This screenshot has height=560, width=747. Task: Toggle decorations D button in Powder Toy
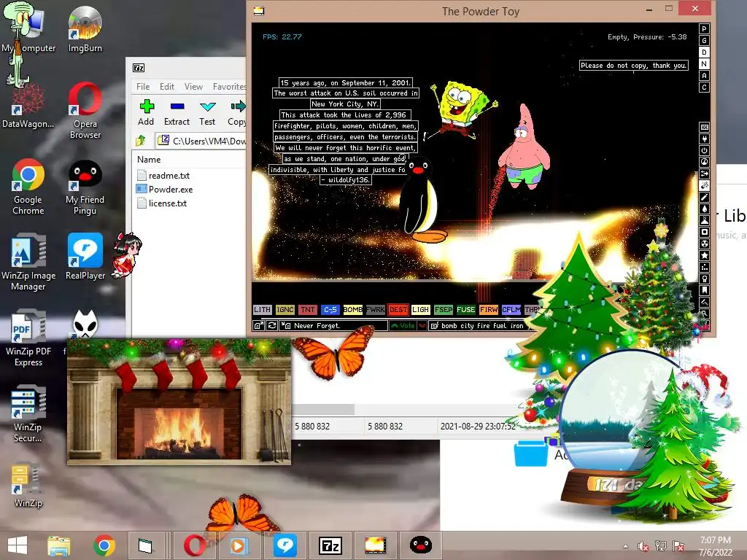pyautogui.click(x=704, y=52)
